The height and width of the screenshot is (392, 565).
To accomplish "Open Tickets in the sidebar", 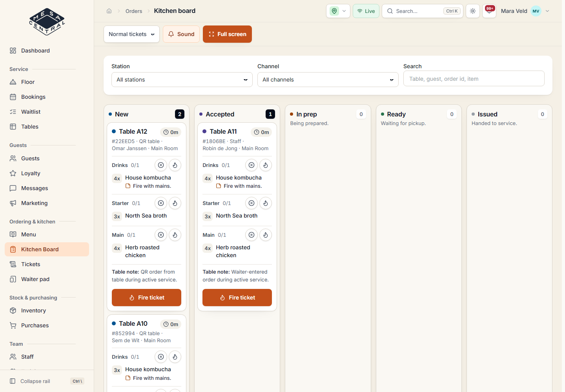I will tap(47, 264).
